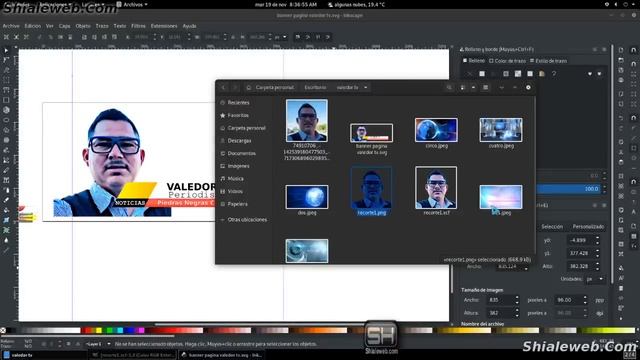Toggle Enable snapping at top of snap bar
The width and height of the screenshot is (640, 360).
(x=633, y=50)
